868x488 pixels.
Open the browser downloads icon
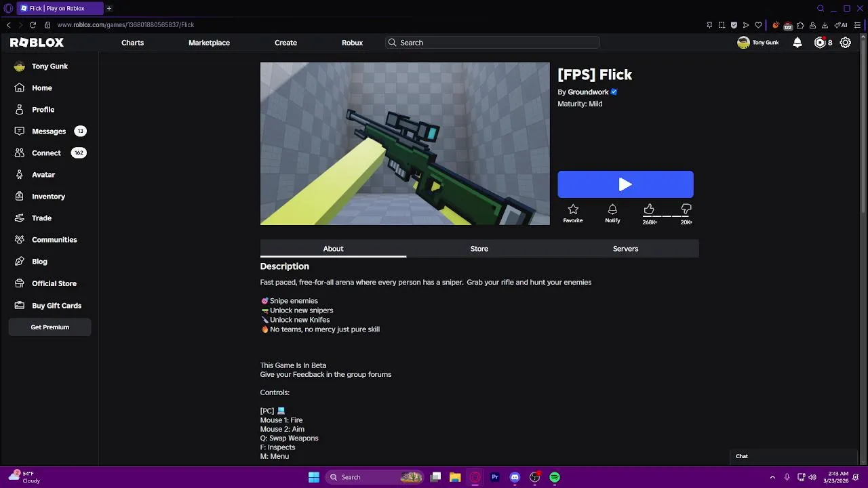tap(824, 25)
